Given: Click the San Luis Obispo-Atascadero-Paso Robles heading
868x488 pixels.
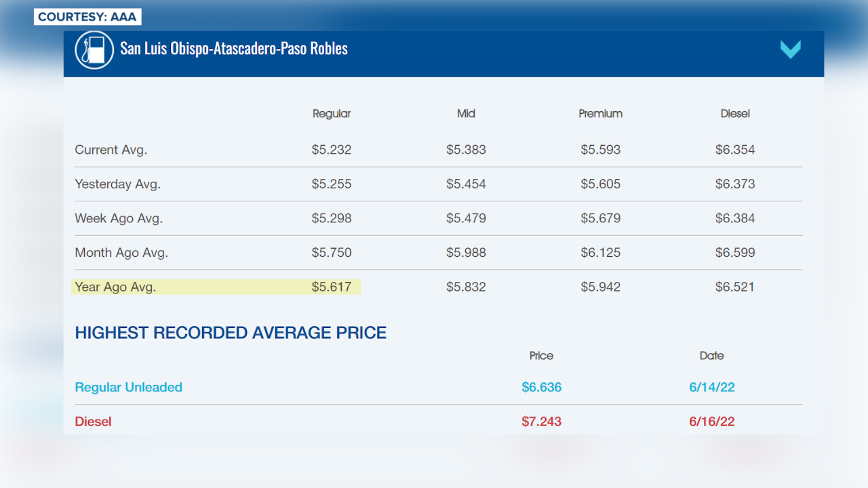Looking at the screenshot, I should (x=234, y=49).
